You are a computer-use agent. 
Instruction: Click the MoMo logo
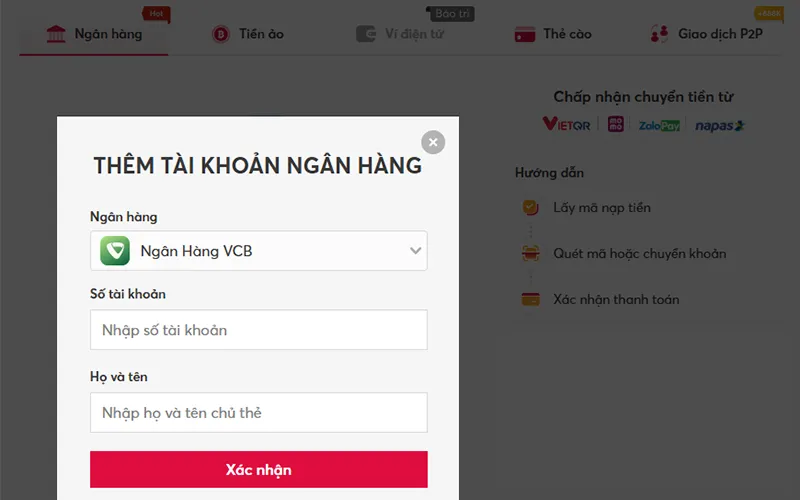coord(616,124)
